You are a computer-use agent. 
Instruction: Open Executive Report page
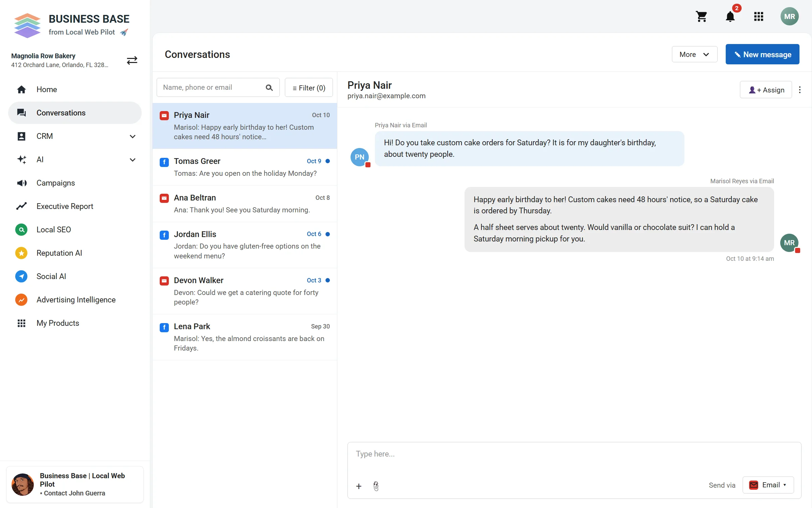point(75,206)
